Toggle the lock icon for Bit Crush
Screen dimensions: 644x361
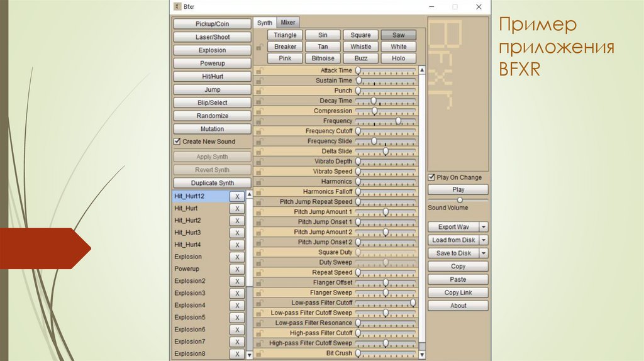(x=260, y=353)
